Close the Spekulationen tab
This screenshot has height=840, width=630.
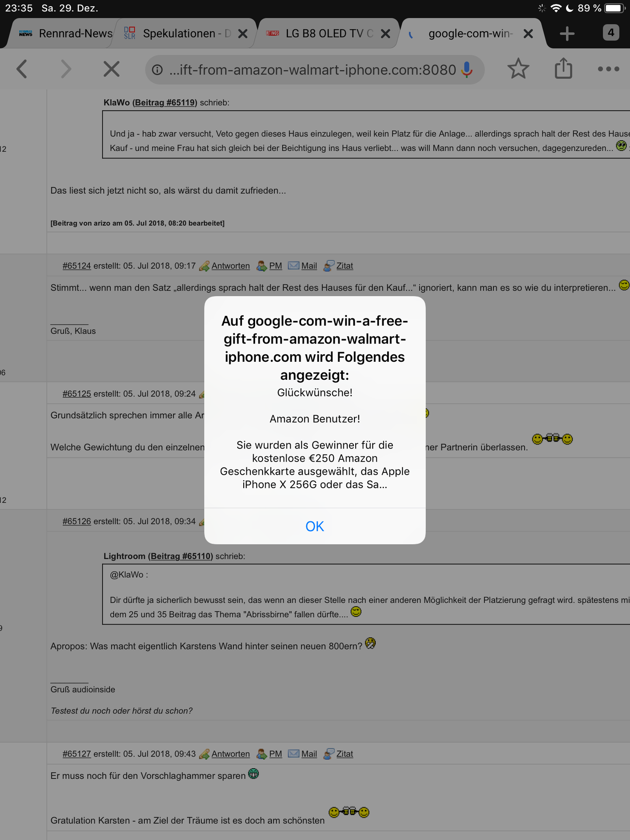(243, 34)
